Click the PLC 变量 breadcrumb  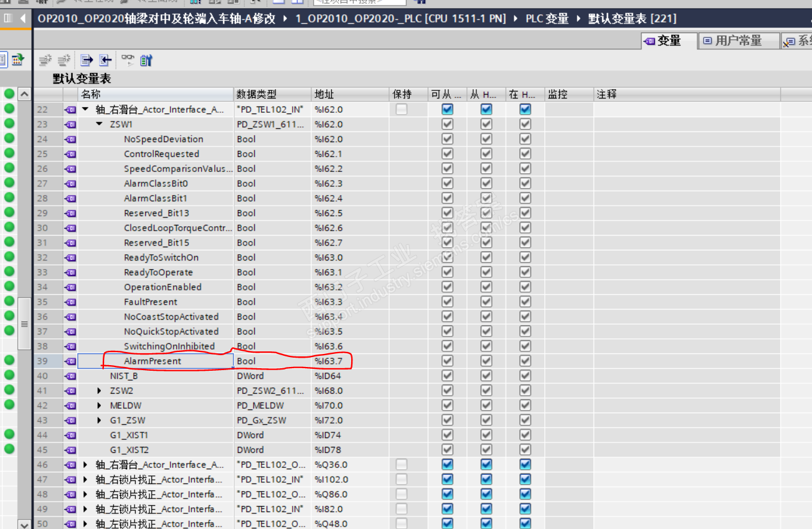click(x=547, y=19)
